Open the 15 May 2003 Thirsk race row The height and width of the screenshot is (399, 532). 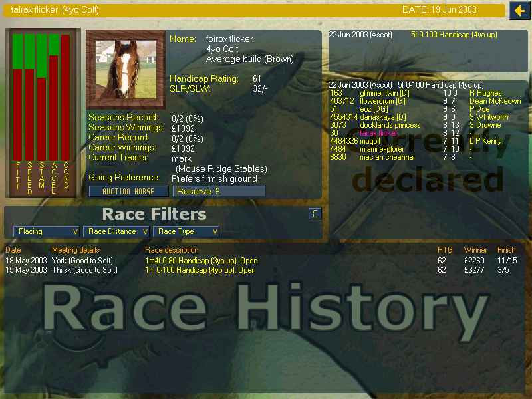click(261, 270)
